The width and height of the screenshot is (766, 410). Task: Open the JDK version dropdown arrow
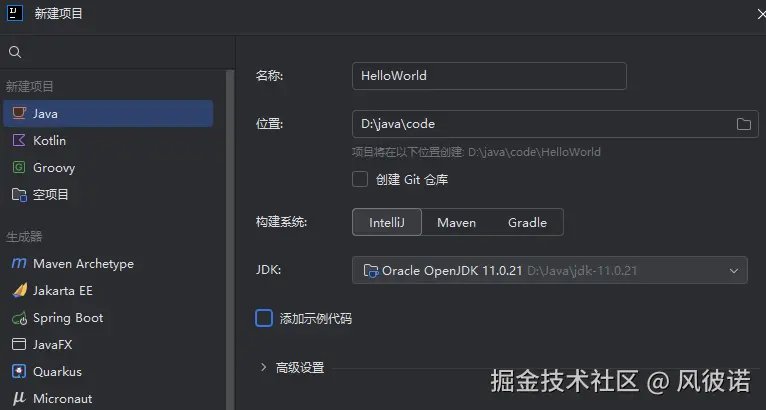point(734,271)
